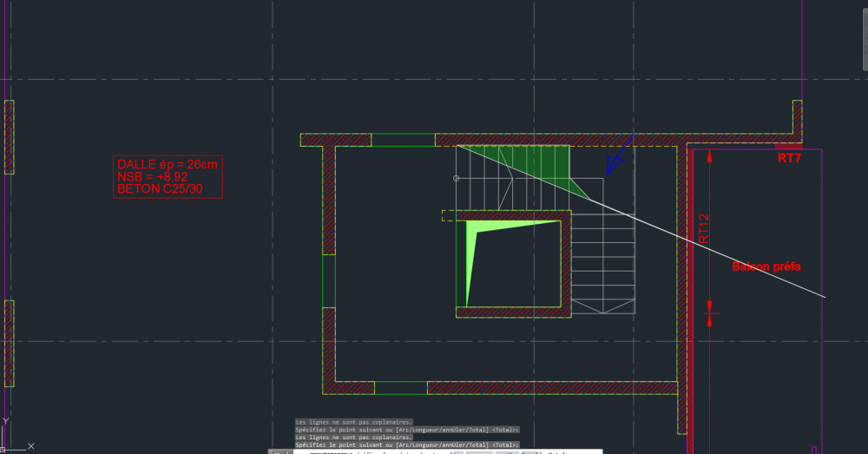Image resolution: width=868 pixels, height=454 pixels.
Task: Select the green opening in the bottom wall
Action: pos(401,387)
